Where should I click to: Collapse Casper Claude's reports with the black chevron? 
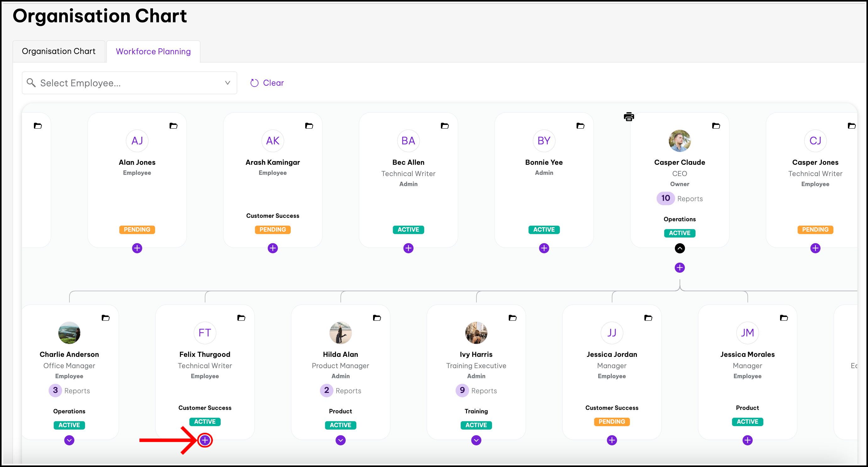point(679,248)
